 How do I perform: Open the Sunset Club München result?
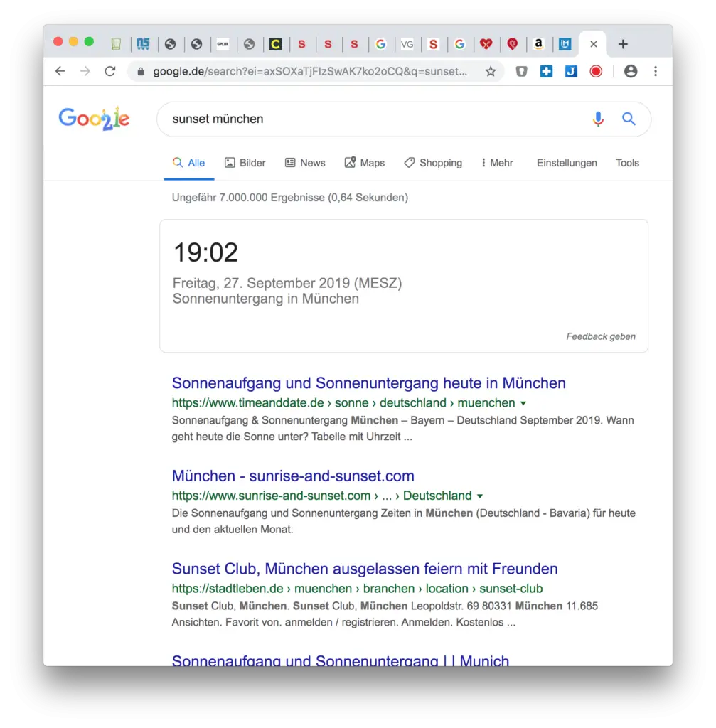point(363,569)
